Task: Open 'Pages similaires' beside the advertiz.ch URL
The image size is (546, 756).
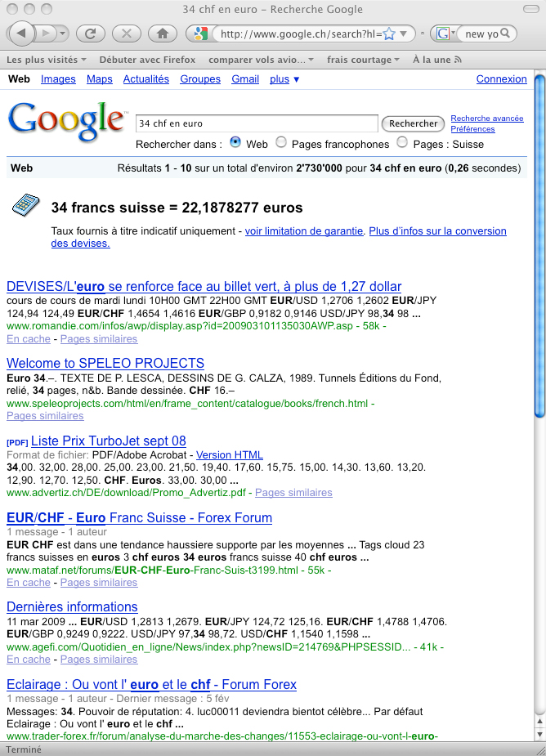Action: tap(293, 493)
